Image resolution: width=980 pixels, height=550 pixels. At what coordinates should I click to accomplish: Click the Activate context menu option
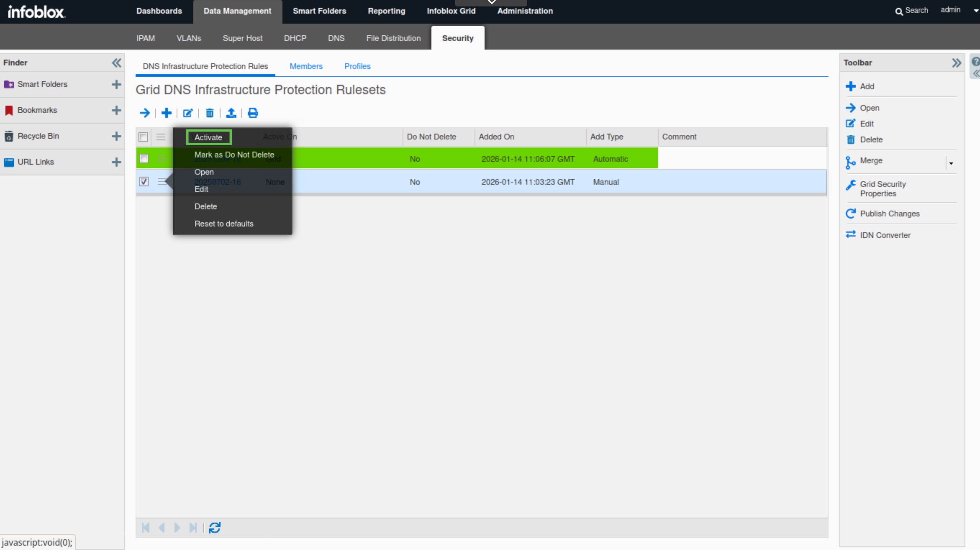coord(208,137)
